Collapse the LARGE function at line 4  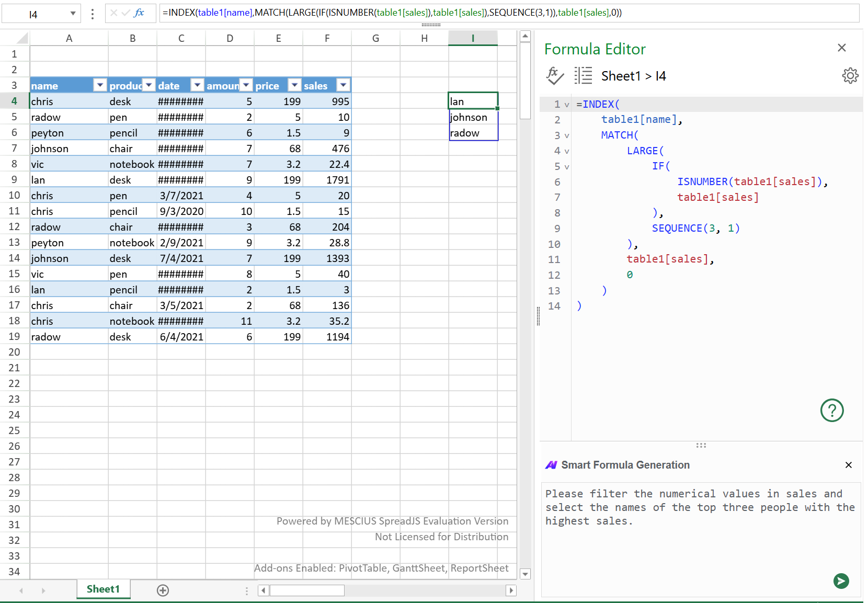coord(566,151)
